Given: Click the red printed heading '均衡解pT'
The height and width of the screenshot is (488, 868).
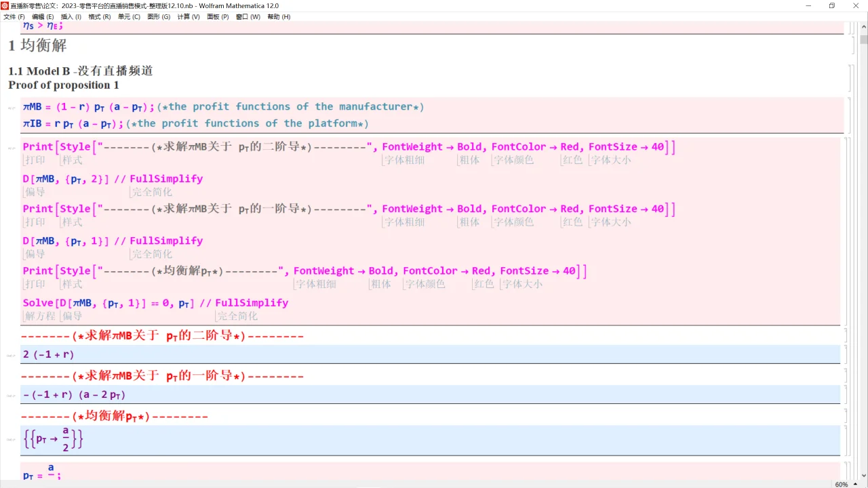Looking at the screenshot, I should 115,416.
